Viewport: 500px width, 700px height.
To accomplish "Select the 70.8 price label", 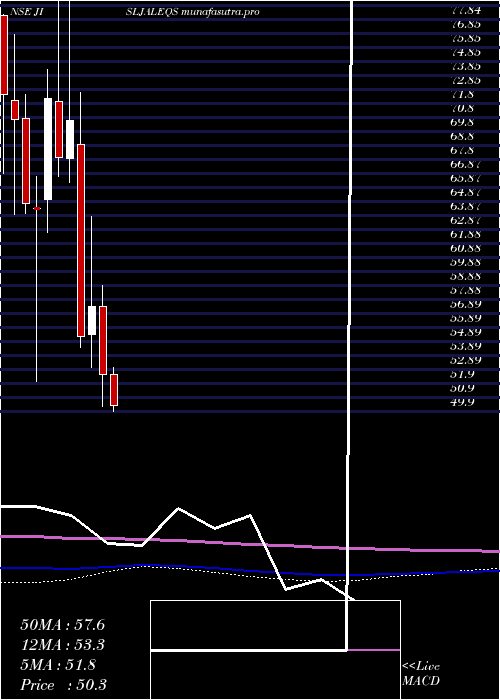I will (x=462, y=108).
